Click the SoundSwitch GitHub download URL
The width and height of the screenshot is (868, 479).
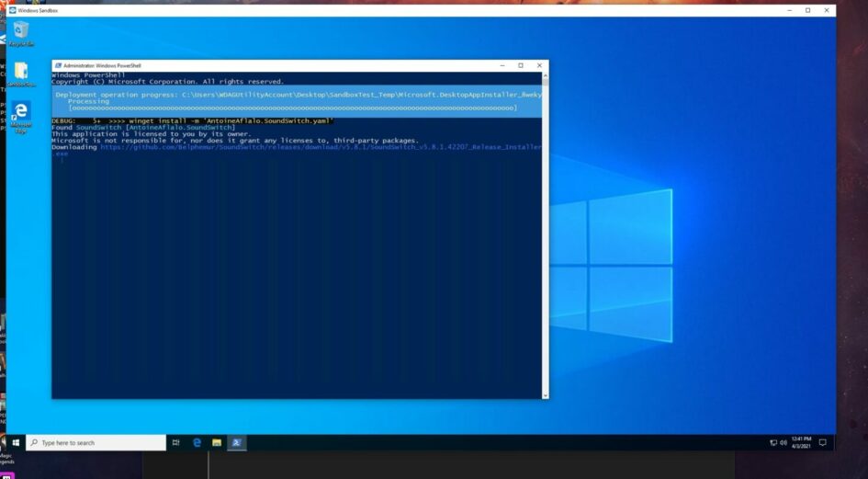tap(299, 150)
